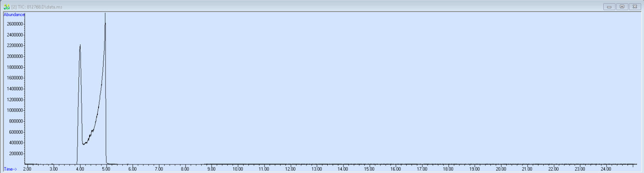
Task: Click the 2400000 abundance tick label
Action: [x=15, y=35]
